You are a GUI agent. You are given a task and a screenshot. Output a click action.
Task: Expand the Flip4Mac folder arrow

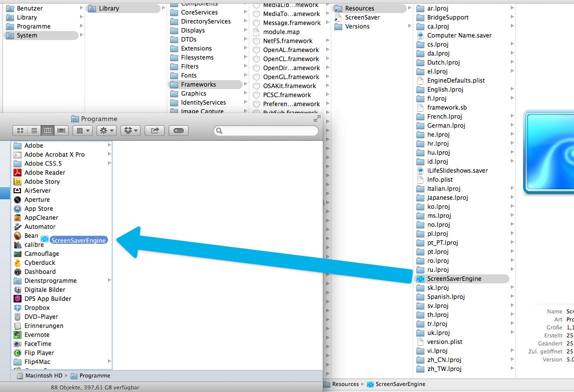click(109, 361)
